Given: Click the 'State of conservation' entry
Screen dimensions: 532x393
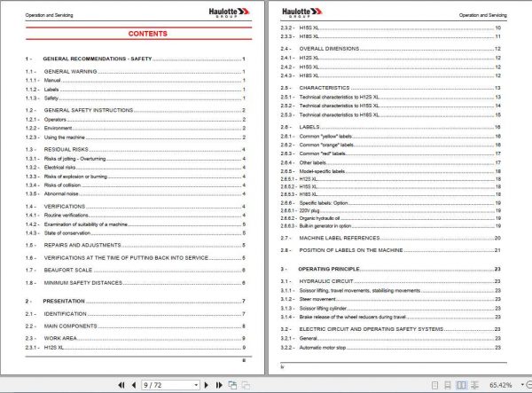Looking at the screenshot, I should click(x=67, y=233).
